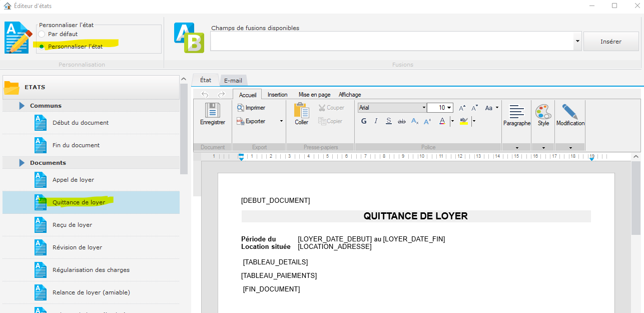The height and width of the screenshot is (313, 644).
Task: Open the text highlight color picker arrow
Action: point(473,121)
